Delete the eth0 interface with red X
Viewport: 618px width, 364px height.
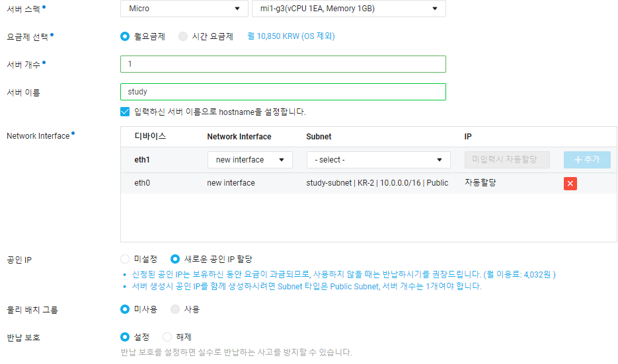pos(570,184)
